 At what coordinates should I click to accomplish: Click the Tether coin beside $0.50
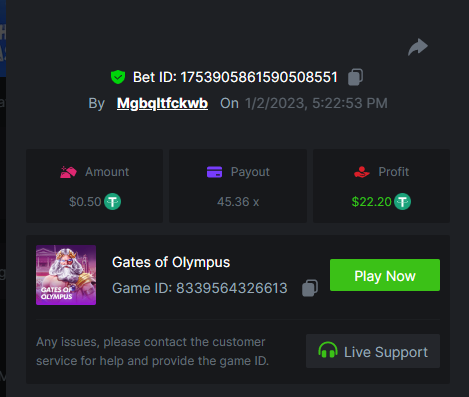pos(113,202)
